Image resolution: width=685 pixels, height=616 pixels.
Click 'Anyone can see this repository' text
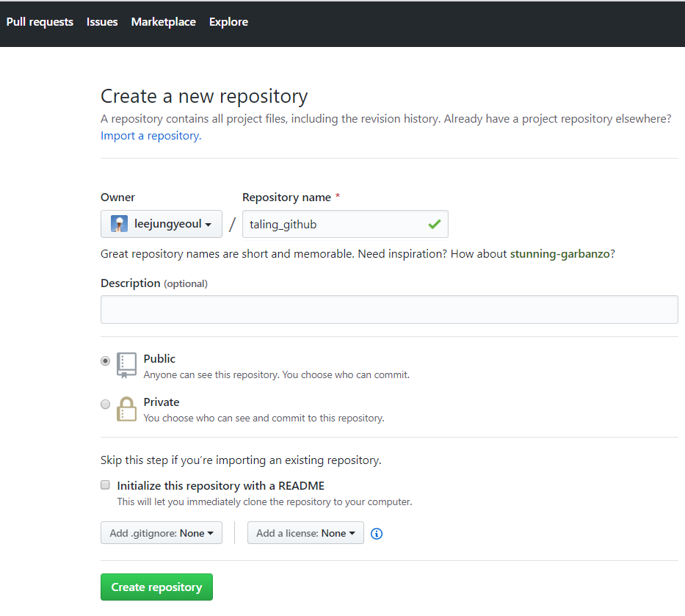(277, 375)
